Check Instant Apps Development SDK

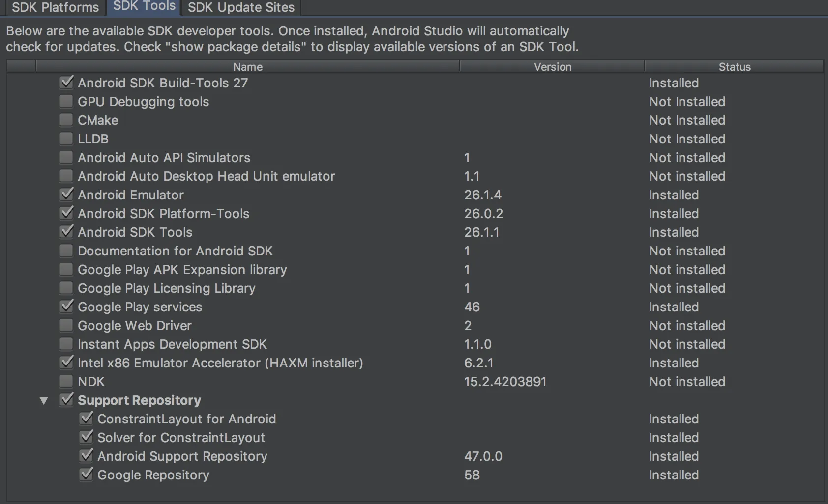tap(66, 344)
